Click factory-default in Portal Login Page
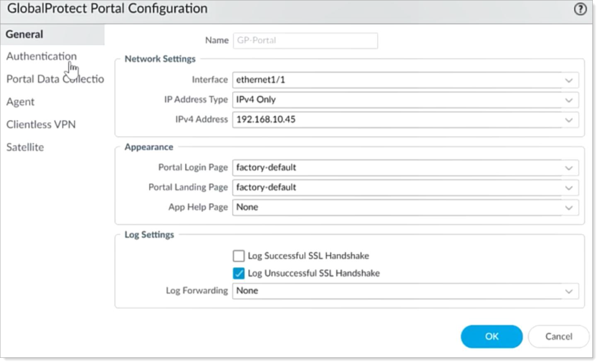The height and width of the screenshot is (364, 599). pyautogui.click(x=405, y=168)
